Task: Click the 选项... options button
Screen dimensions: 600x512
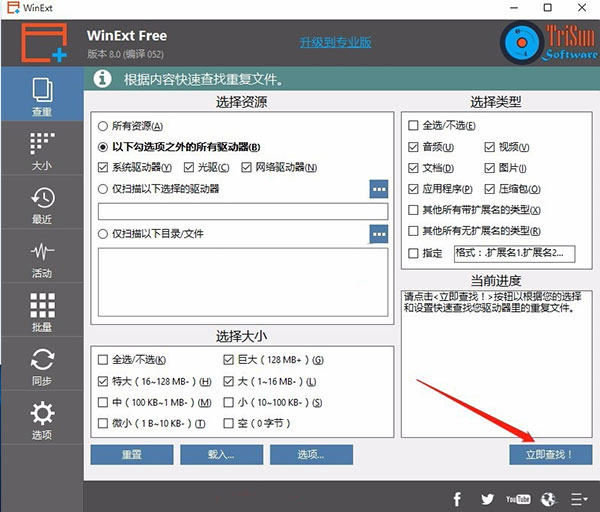Action: click(311, 455)
